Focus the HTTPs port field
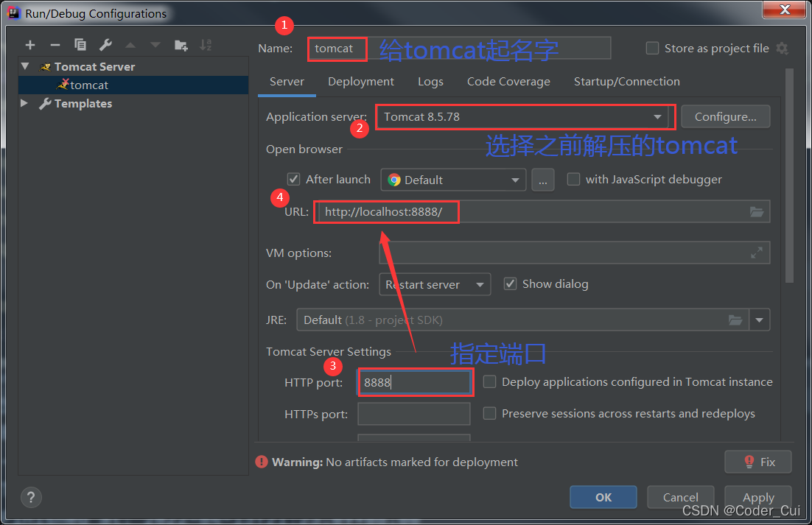 pos(414,414)
